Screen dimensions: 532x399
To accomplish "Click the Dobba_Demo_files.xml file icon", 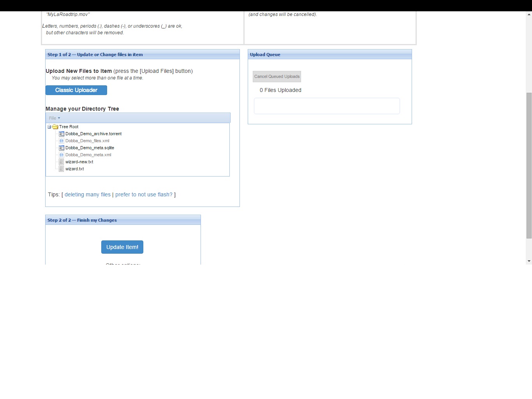I will (x=62, y=141).
